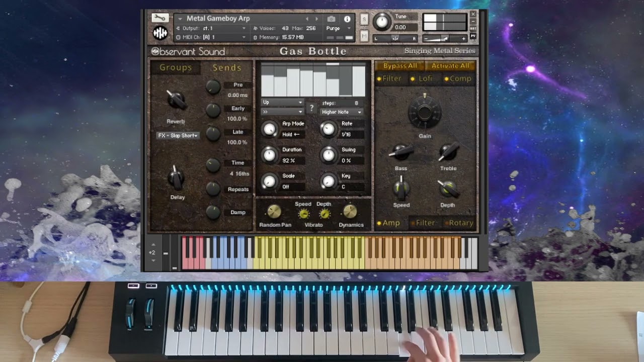Click the Key knob
This screenshot has height=362, width=644.
click(x=329, y=181)
